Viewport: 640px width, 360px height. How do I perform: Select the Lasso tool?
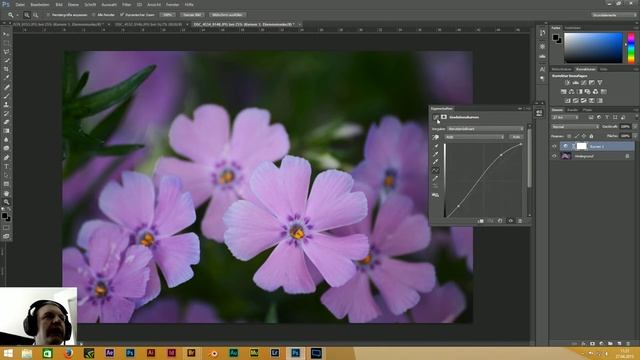(6, 52)
